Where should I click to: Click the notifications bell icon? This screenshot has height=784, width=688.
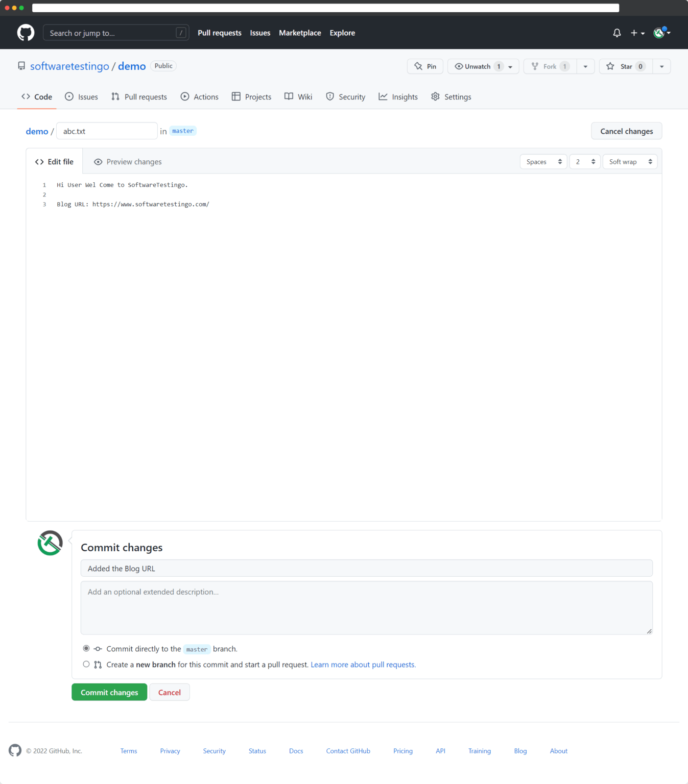point(616,32)
